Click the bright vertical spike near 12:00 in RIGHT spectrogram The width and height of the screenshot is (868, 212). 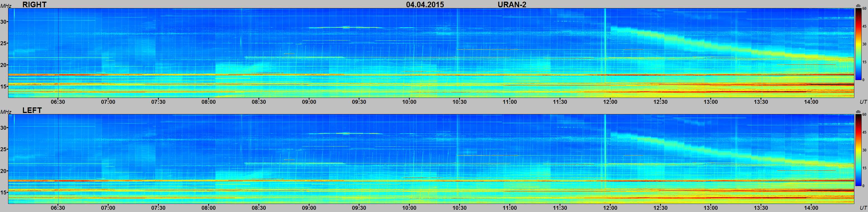[x=605, y=53]
